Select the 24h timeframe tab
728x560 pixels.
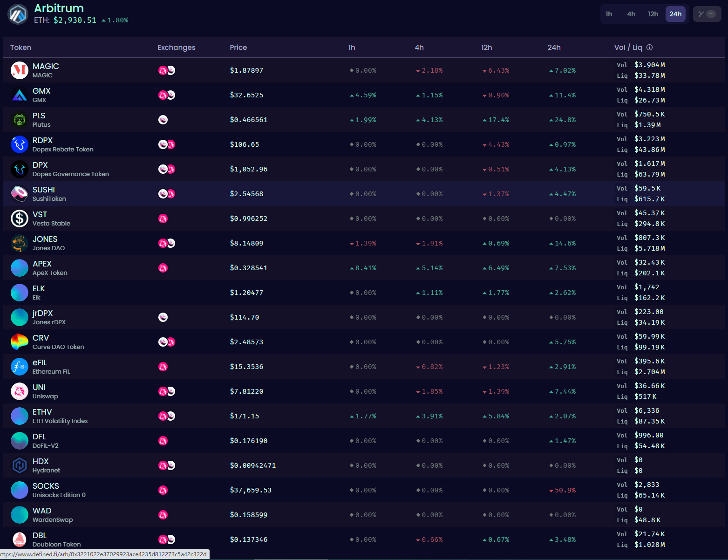(675, 14)
